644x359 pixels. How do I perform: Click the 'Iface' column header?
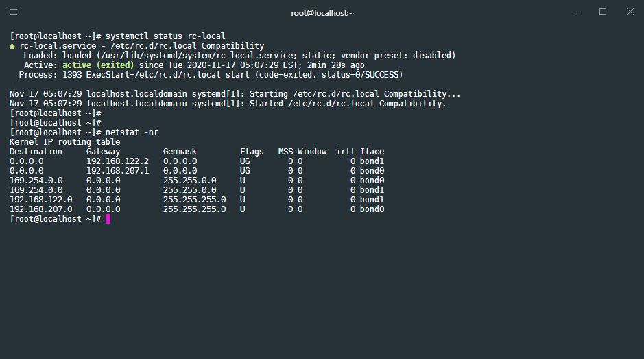372,151
